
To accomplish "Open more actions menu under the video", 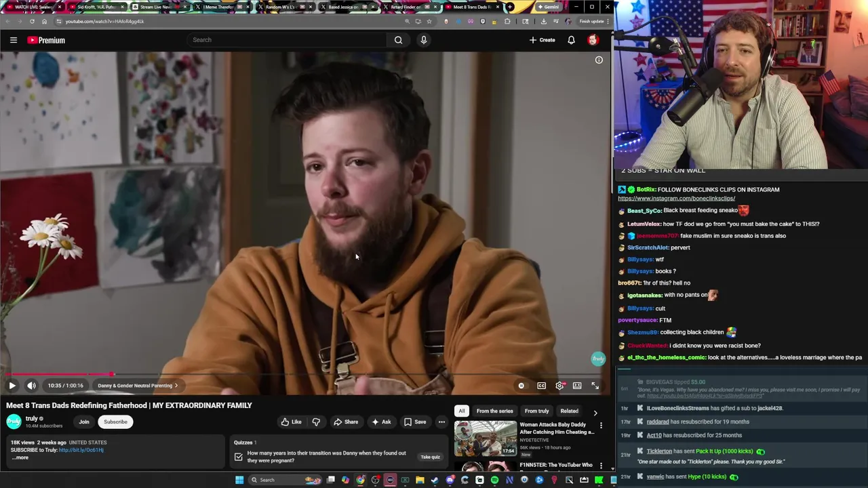I will click(x=441, y=422).
